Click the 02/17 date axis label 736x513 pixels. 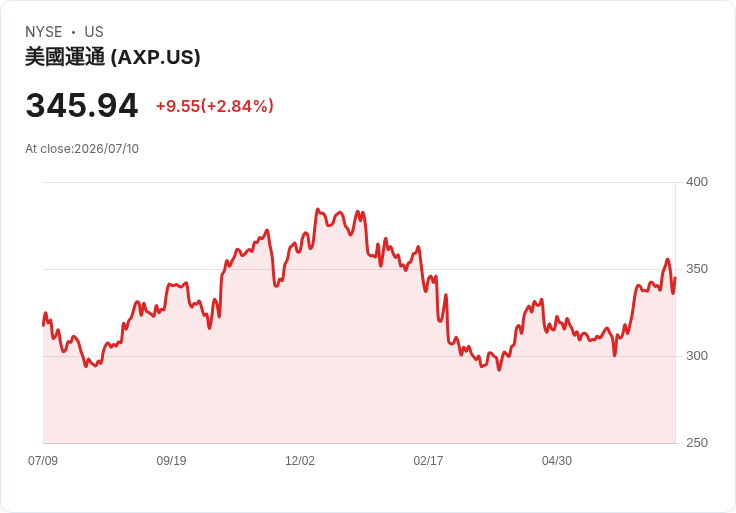click(x=428, y=460)
